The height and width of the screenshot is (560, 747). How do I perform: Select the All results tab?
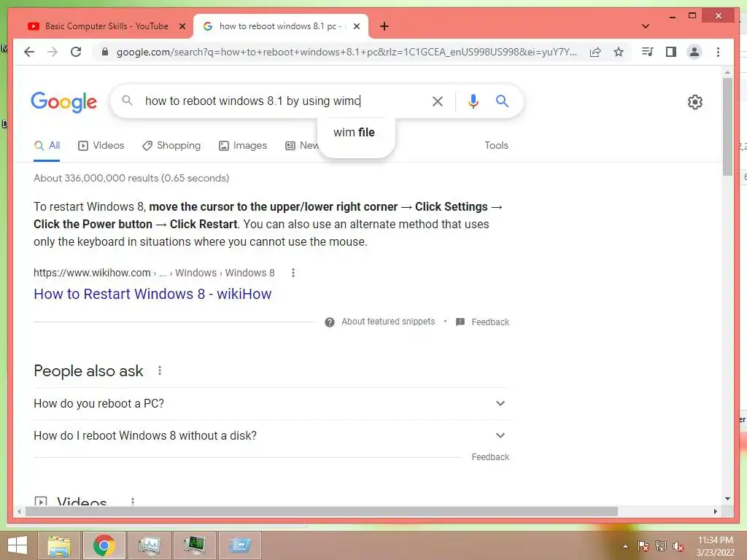47,146
